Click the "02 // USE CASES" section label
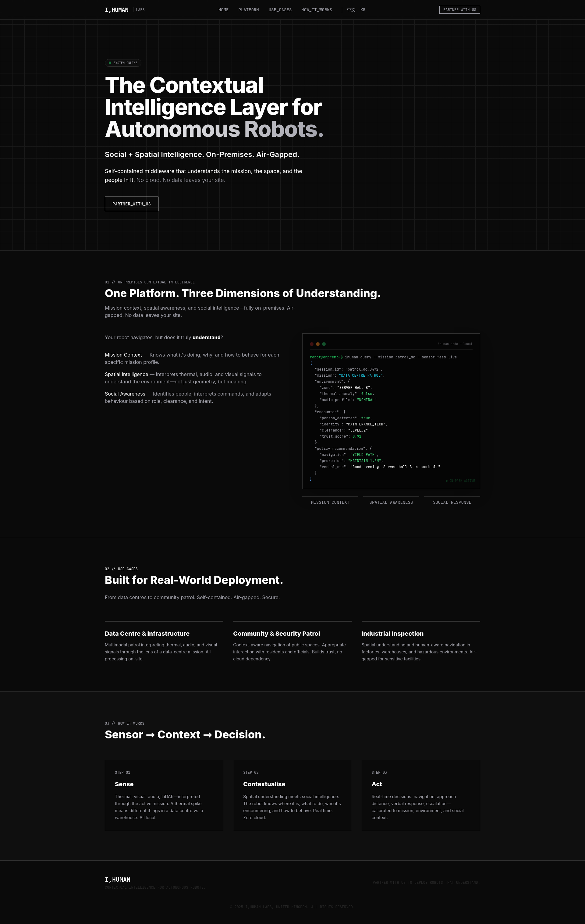Viewport: 585px width, 924px height. coord(121,569)
